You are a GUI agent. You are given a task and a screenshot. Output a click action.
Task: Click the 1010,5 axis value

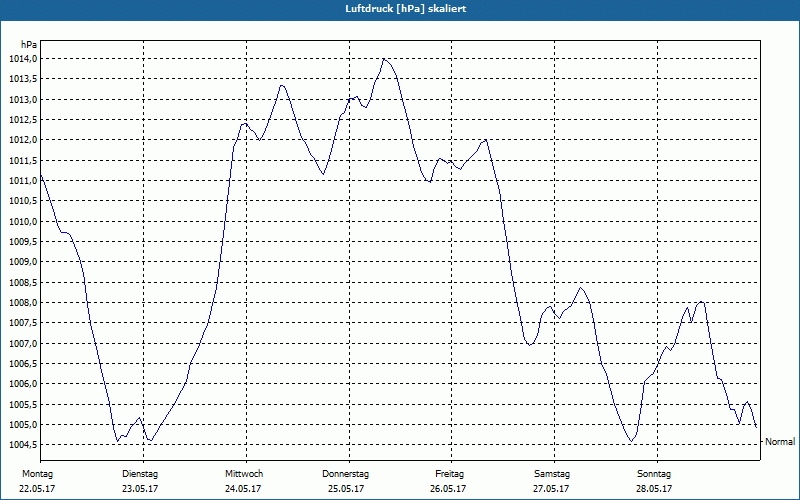click(x=23, y=201)
